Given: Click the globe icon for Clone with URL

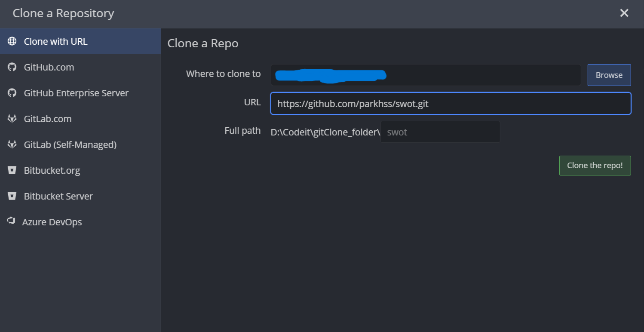Looking at the screenshot, I should tap(12, 41).
